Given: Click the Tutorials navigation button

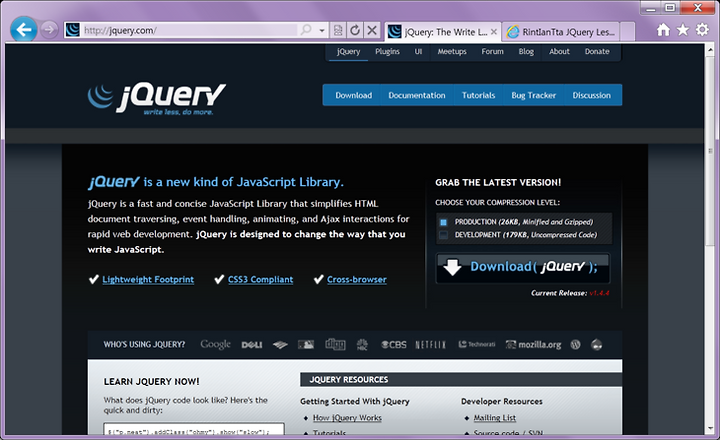Looking at the screenshot, I should pyautogui.click(x=478, y=95).
